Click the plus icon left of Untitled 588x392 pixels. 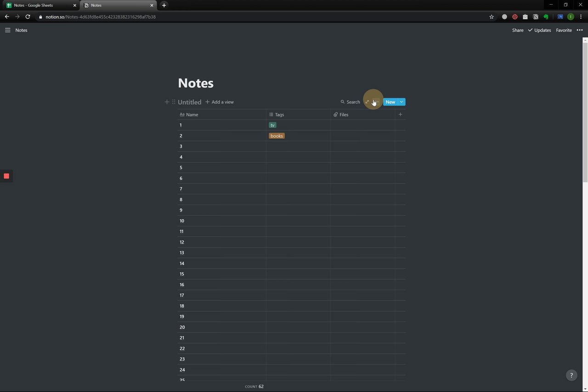click(167, 102)
